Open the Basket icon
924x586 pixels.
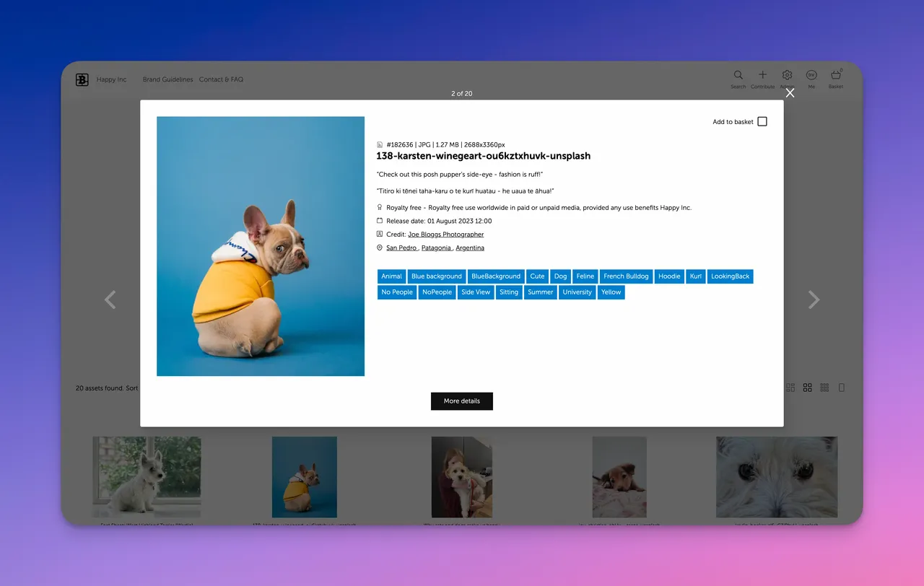pos(836,76)
